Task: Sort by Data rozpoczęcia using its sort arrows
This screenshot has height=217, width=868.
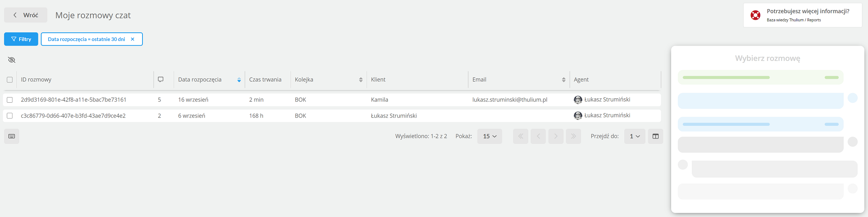Action: 239,80
